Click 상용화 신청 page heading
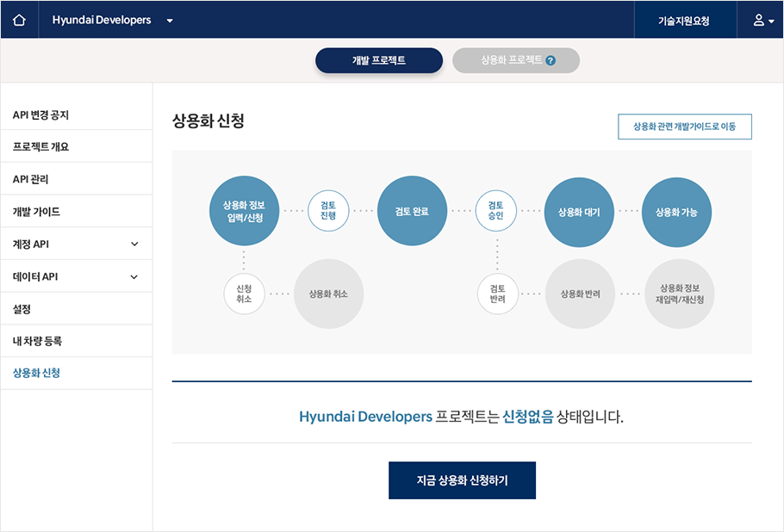Viewport: 784px width, 532px height. pos(208,121)
